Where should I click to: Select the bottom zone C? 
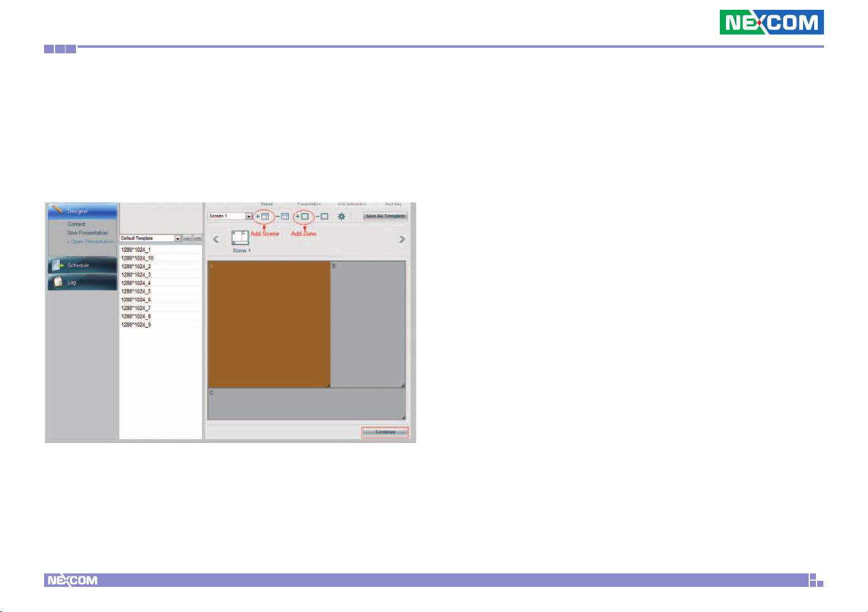(x=307, y=404)
